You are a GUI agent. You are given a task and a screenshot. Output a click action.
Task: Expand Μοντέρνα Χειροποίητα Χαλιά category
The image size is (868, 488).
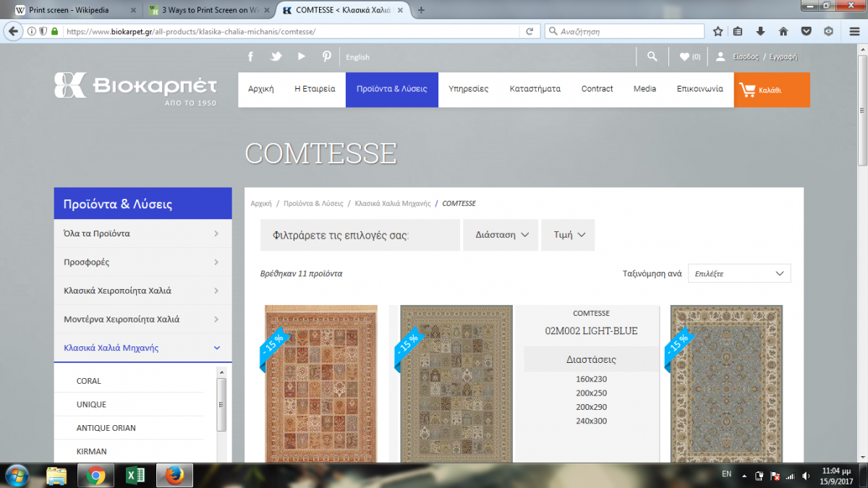[x=142, y=319]
